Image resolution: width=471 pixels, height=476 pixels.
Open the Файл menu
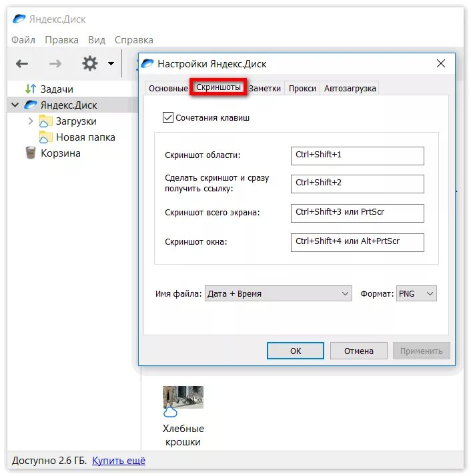pyautogui.click(x=23, y=40)
